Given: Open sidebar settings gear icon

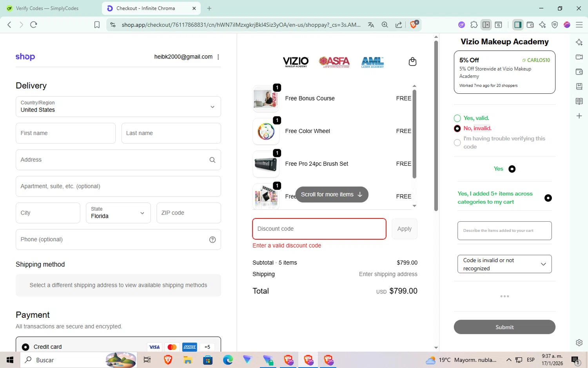Looking at the screenshot, I should 579,342.
